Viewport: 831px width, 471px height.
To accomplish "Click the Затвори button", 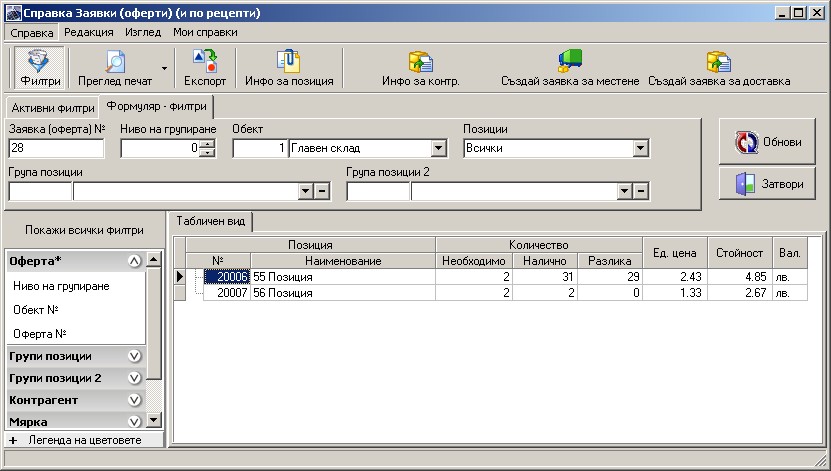I will point(767,184).
